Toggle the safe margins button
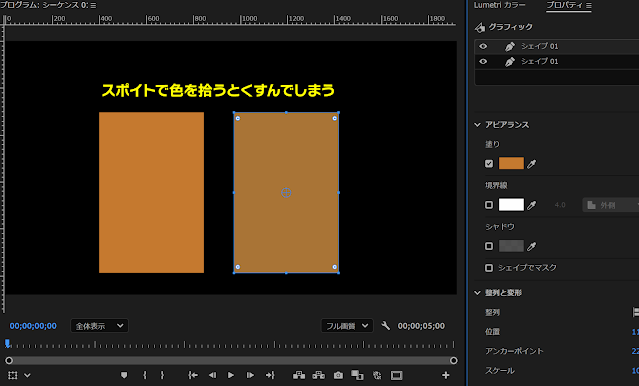Image resolution: width=639 pixels, height=386 pixels. pyautogui.click(x=397, y=375)
